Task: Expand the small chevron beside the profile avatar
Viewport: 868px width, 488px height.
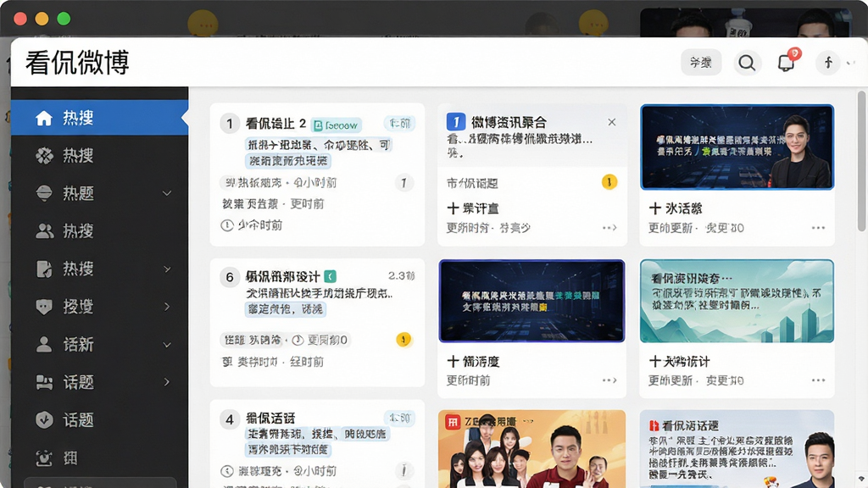Action: (851, 63)
